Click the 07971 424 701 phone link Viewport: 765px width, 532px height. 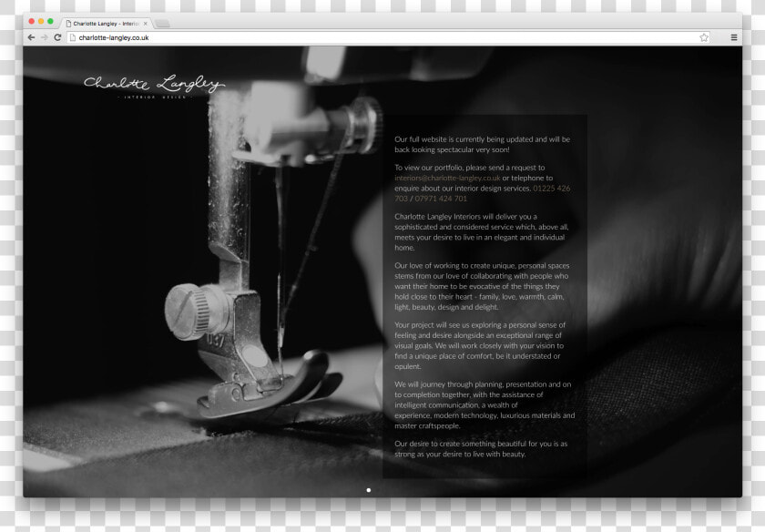tap(441, 199)
